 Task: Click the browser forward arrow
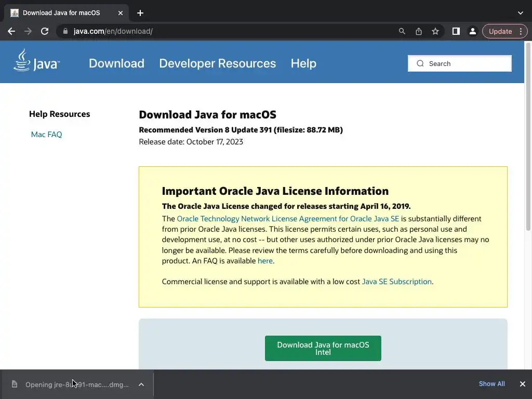pos(28,31)
